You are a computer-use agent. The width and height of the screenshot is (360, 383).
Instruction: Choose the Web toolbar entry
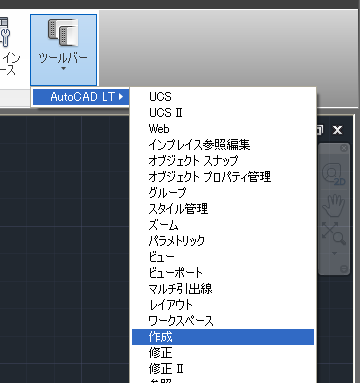click(x=223, y=129)
